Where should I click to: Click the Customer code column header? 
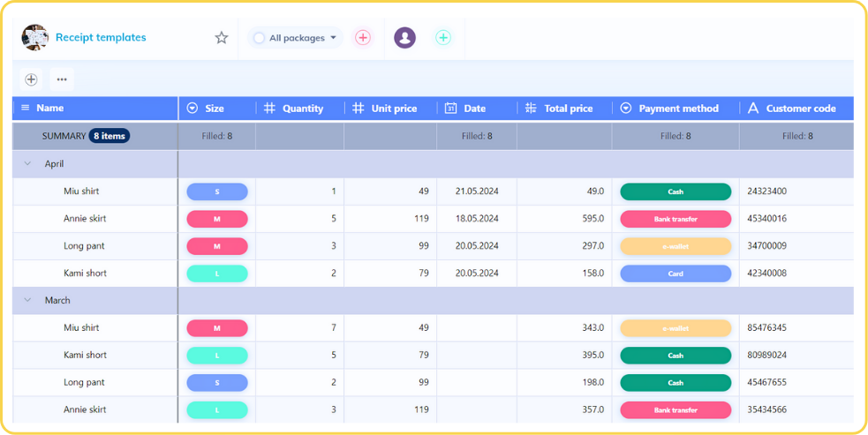click(800, 109)
